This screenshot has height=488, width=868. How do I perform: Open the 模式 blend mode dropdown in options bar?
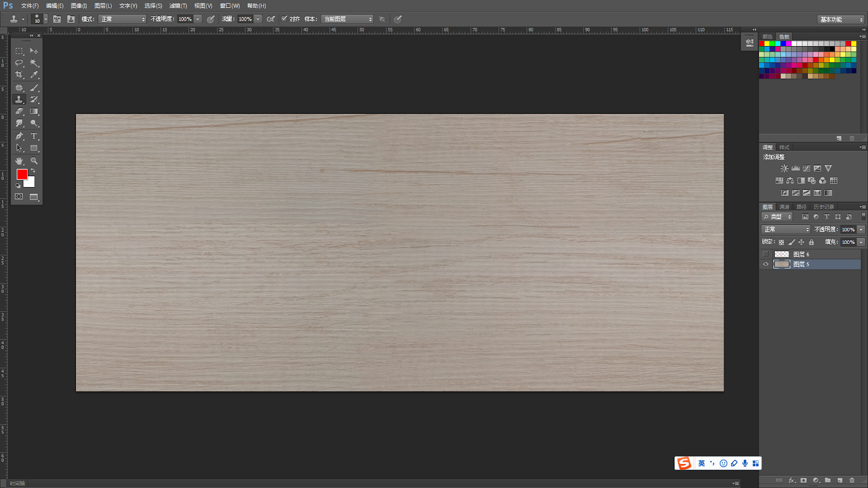click(123, 19)
